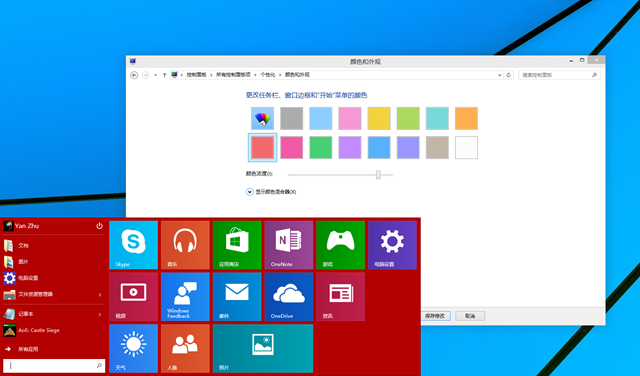
Task: Open the Windows Feedback tile
Action: point(185,297)
